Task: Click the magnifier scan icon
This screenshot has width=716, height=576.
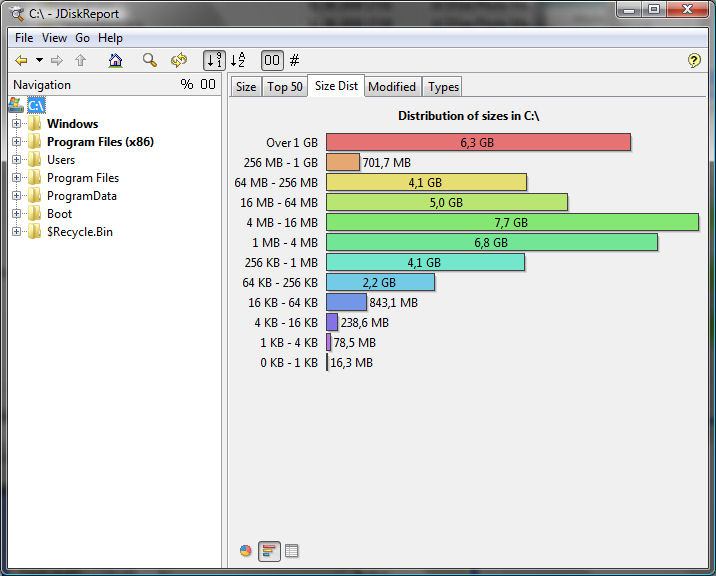Action: click(x=150, y=60)
